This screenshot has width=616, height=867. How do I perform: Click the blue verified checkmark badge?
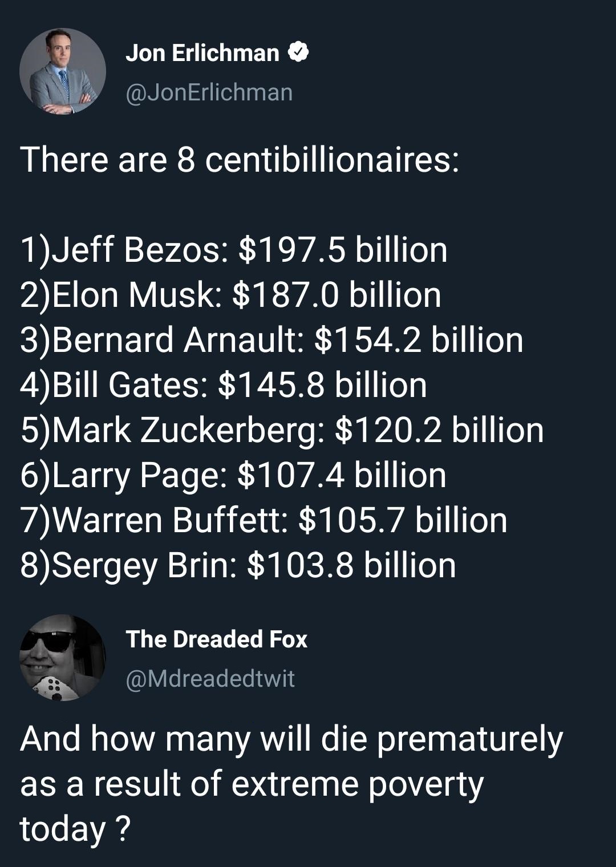(x=298, y=53)
